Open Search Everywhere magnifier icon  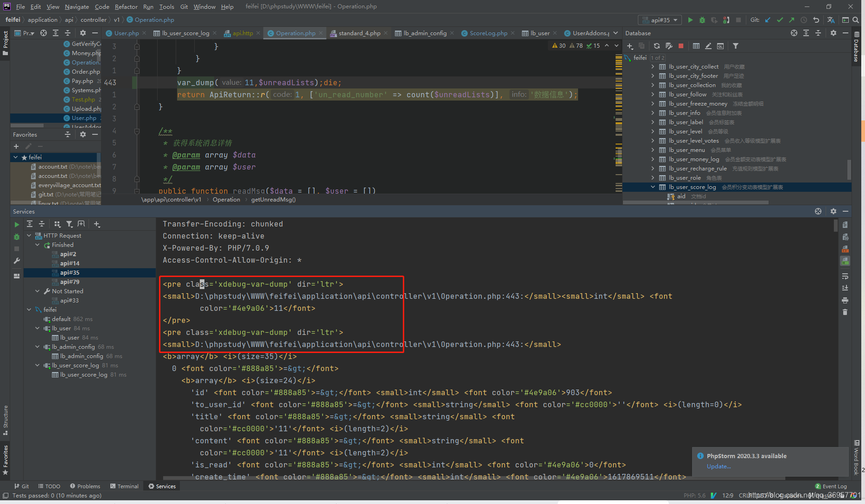tap(856, 20)
